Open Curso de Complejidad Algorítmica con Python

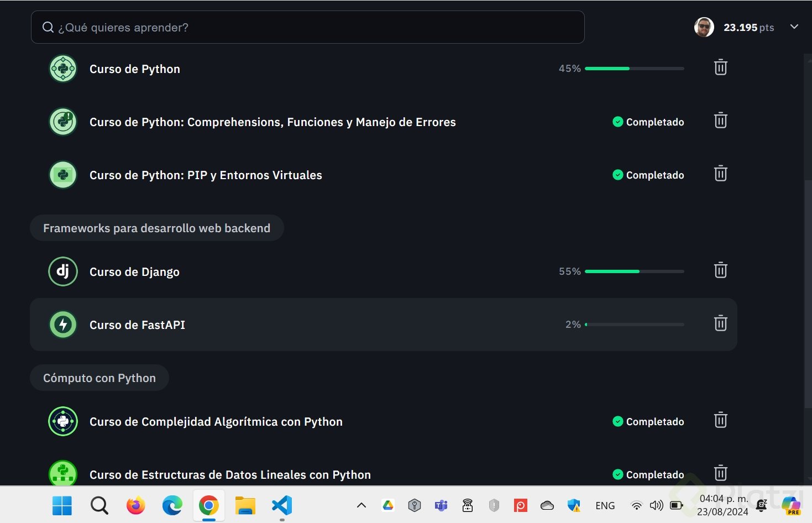tap(216, 422)
